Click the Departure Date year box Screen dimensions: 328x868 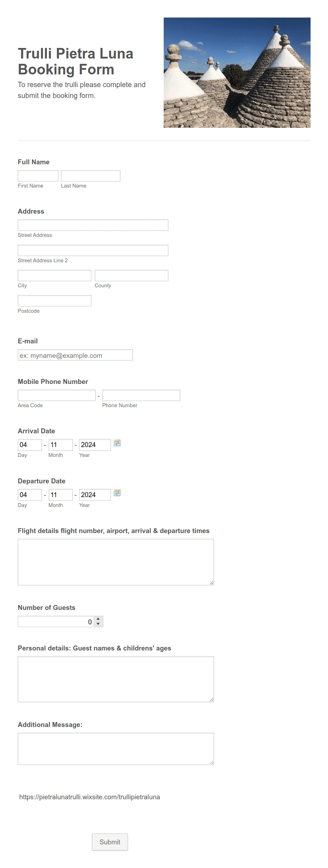pyautogui.click(x=95, y=495)
